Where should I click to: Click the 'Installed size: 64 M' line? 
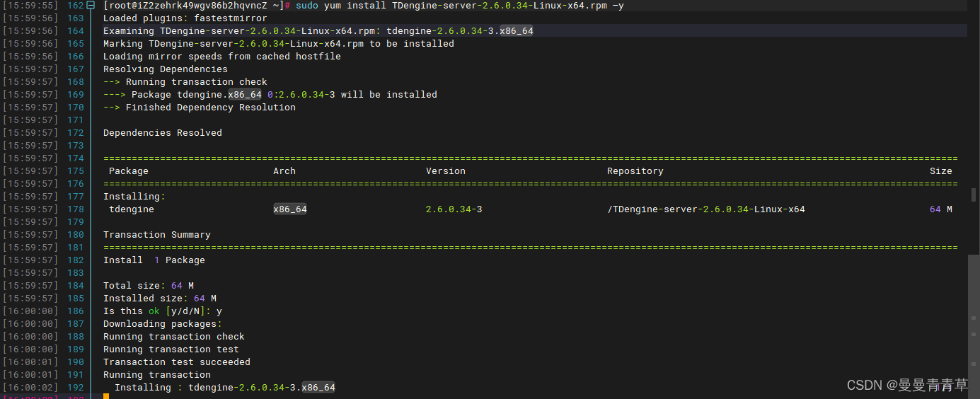(x=160, y=299)
